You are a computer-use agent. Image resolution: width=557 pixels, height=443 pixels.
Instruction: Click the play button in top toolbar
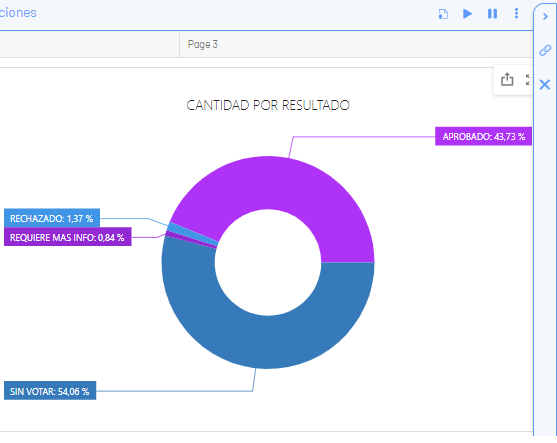pos(467,14)
